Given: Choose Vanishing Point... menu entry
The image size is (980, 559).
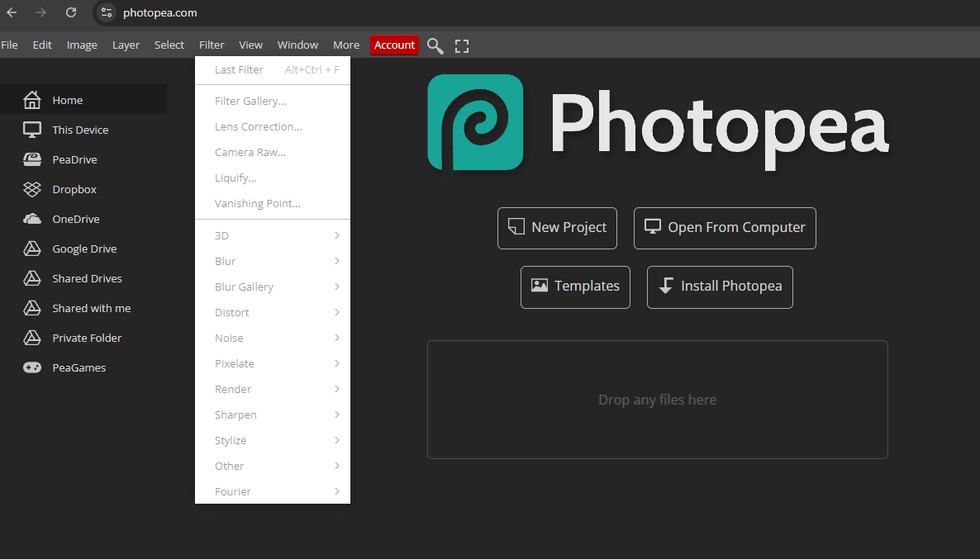Looking at the screenshot, I should (273, 204).
